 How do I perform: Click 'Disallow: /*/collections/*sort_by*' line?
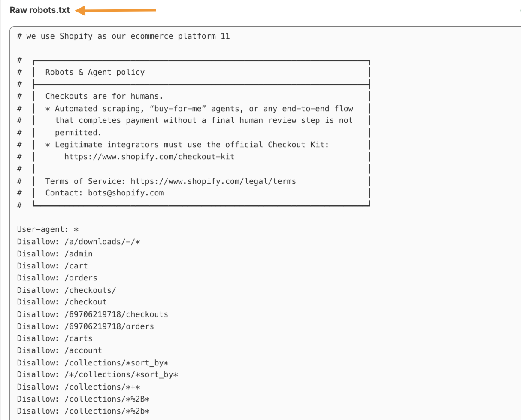click(x=97, y=375)
